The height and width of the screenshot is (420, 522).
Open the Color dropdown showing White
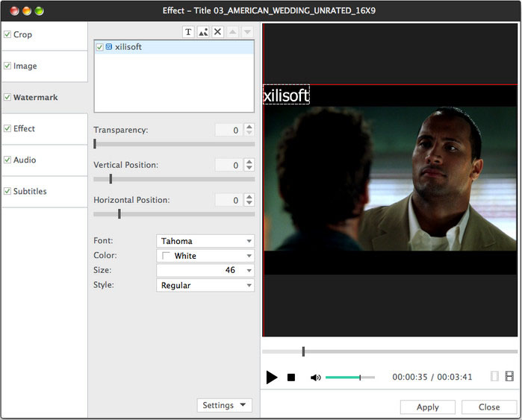[205, 256]
